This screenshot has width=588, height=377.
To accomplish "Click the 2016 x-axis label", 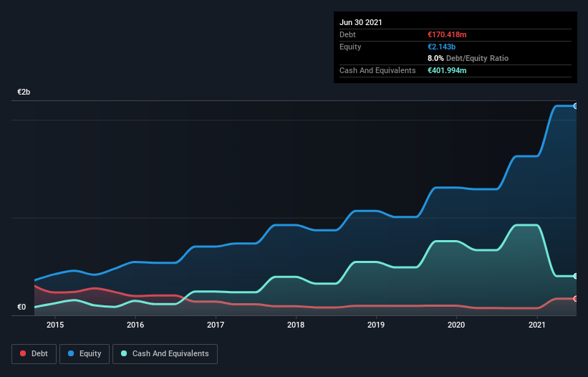I will 135,325.
